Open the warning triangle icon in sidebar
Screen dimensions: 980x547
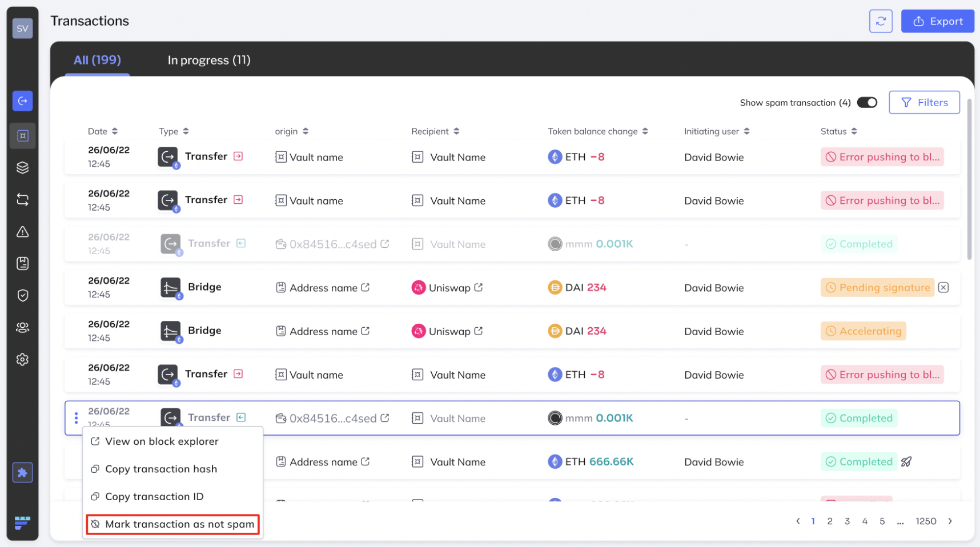[x=22, y=231]
